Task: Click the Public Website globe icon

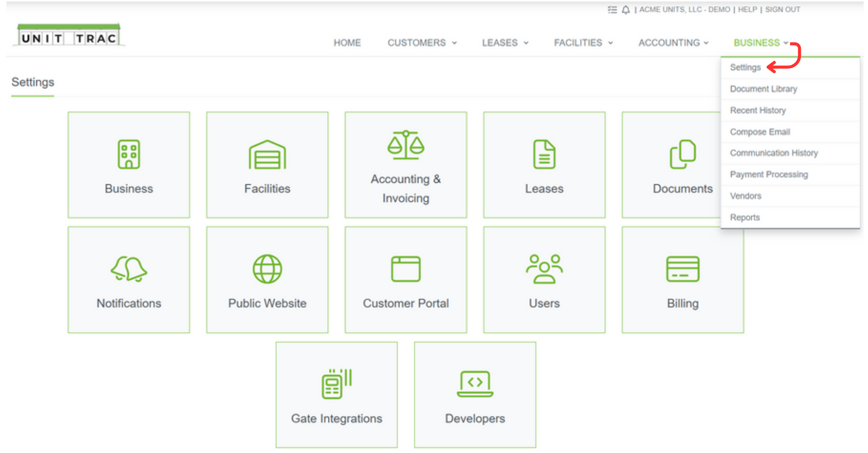Action: 267,269
